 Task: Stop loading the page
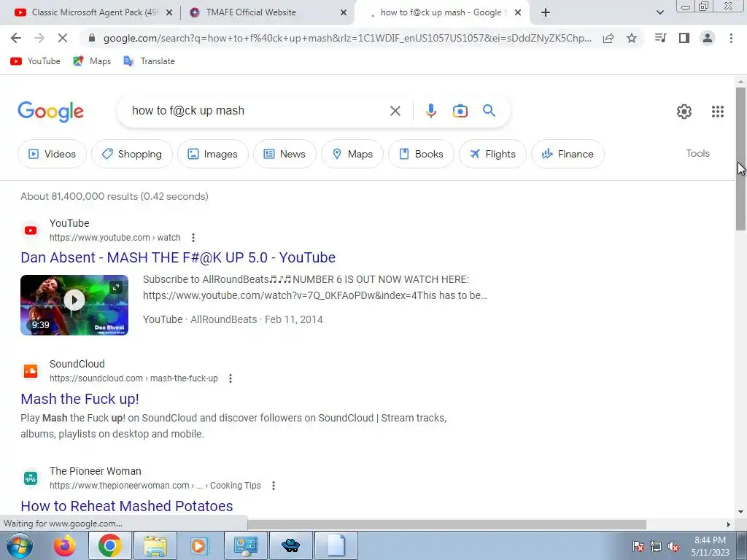tap(63, 38)
